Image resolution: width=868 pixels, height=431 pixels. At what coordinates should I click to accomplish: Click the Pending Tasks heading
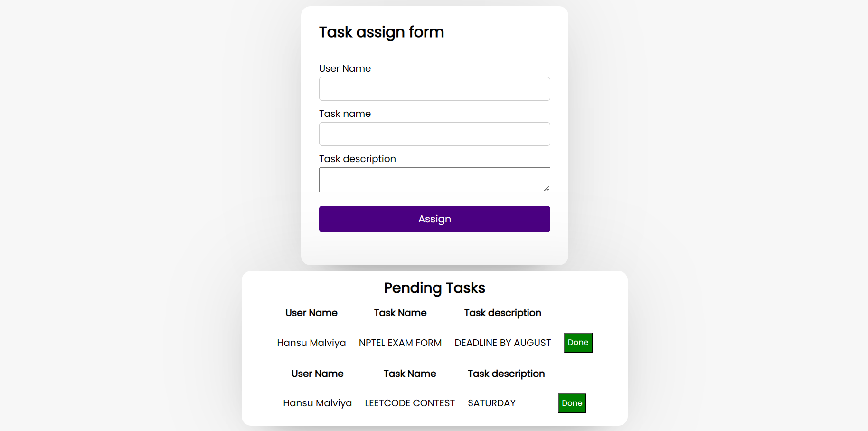(434, 287)
